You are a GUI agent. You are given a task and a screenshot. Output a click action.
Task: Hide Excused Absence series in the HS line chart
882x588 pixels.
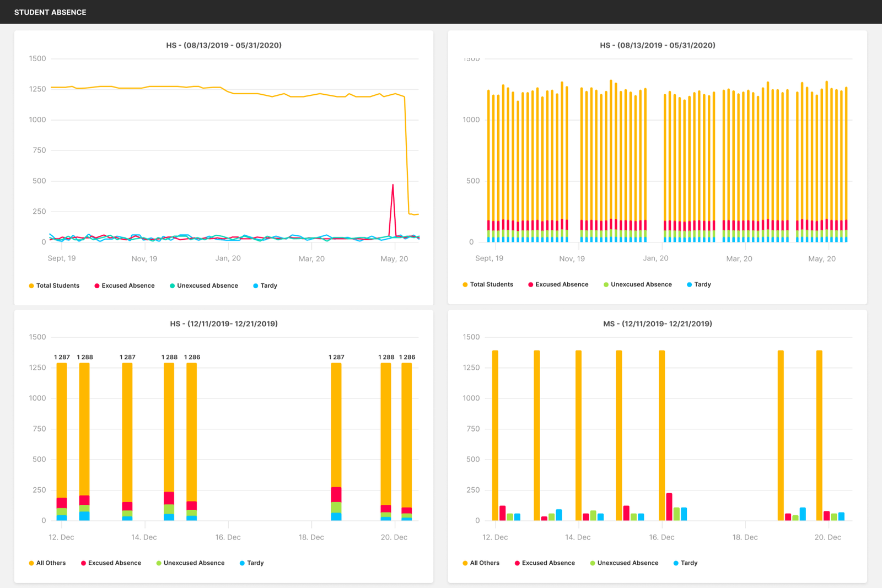point(124,285)
